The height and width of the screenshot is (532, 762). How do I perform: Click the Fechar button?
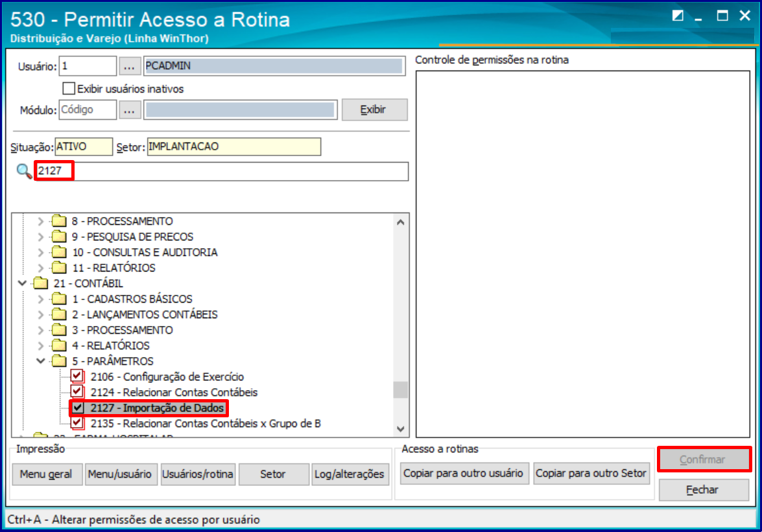pos(703,490)
